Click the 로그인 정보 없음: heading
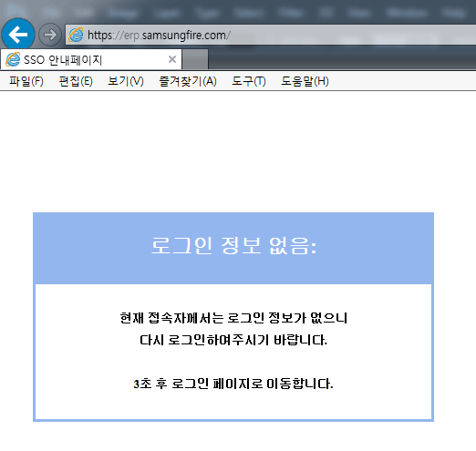 tap(233, 245)
